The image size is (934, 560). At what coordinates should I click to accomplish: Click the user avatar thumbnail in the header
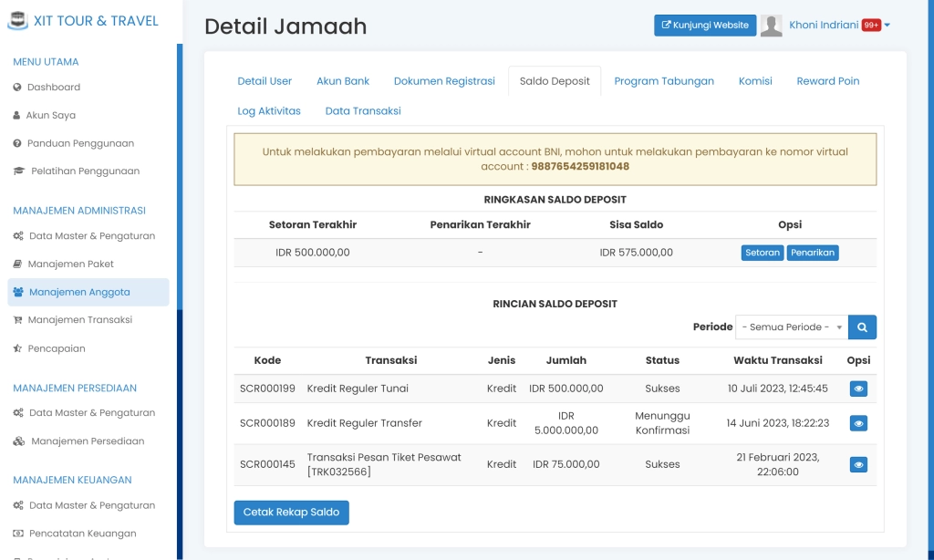[x=771, y=25]
